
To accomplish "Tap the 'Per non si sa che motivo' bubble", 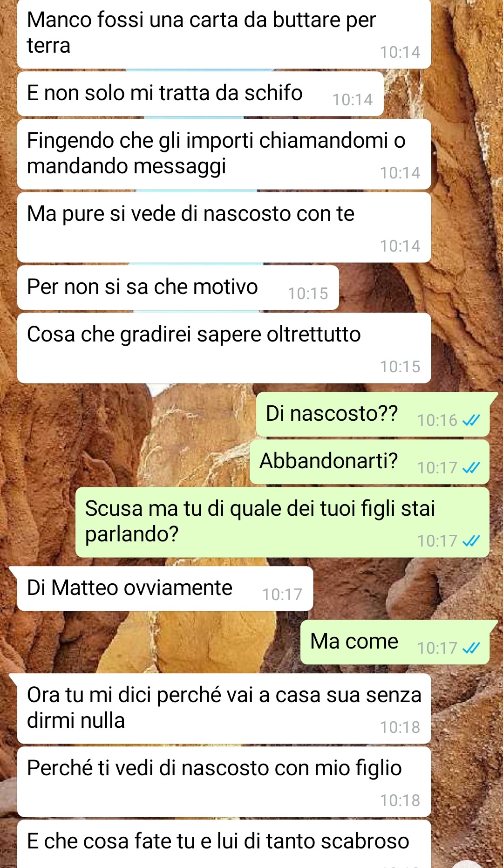I will coord(178,287).
